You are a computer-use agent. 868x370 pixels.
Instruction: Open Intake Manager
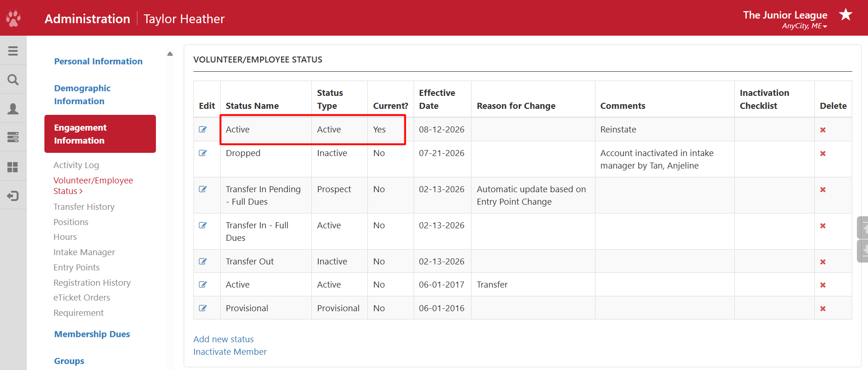[84, 252]
